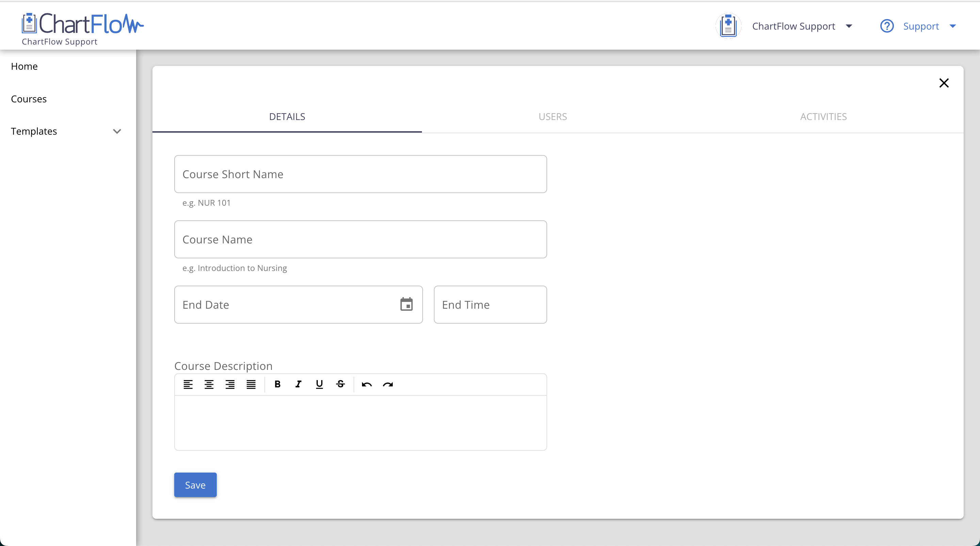Toggle italic formatting in the editor
980x546 pixels.
[x=298, y=385]
